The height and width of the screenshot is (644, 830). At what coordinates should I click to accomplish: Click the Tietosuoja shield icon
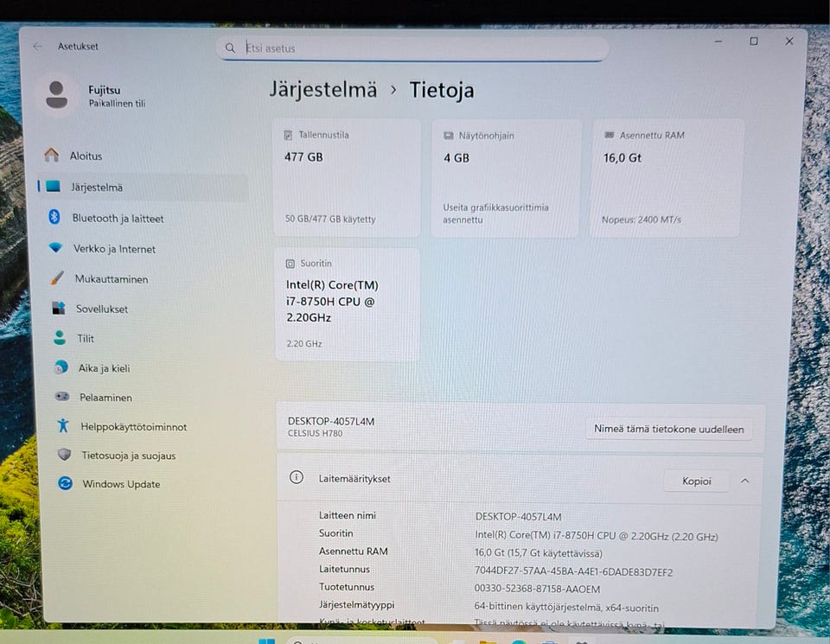64,455
